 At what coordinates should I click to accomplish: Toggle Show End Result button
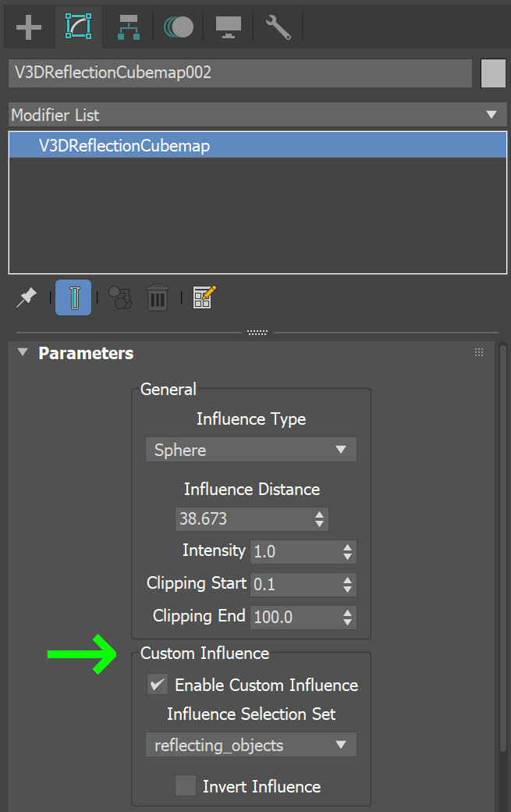click(x=73, y=297)
